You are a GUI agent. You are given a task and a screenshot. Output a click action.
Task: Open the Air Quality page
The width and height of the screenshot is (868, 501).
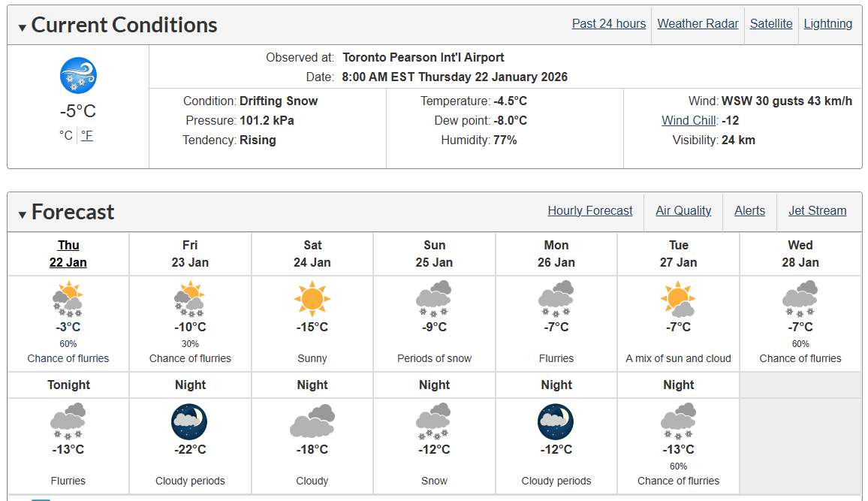683,211
